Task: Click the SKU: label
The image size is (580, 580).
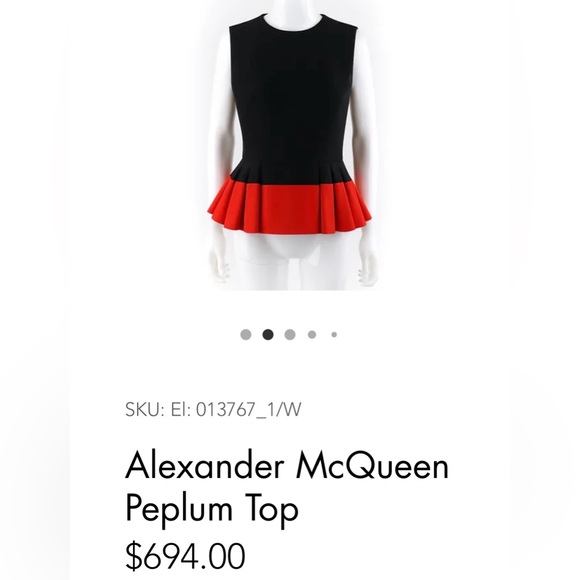Action: (145, 409)
